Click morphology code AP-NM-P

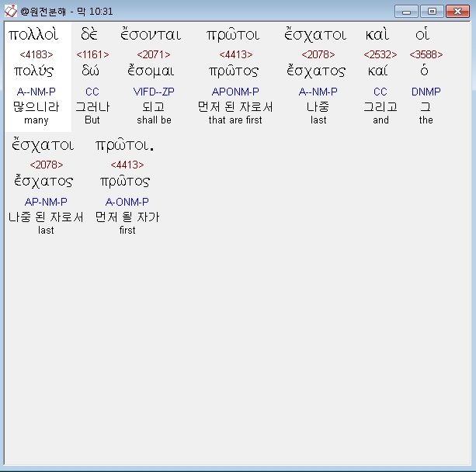tap(46, 202)
